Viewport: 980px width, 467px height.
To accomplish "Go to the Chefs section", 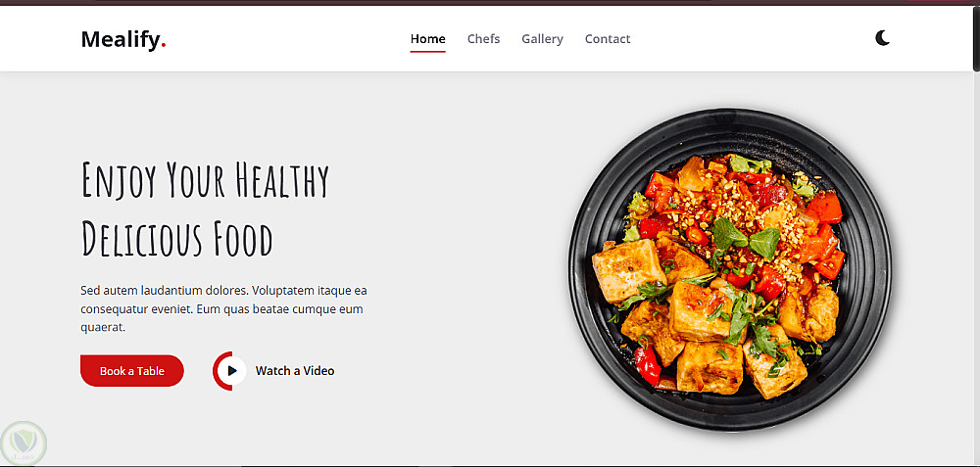I will click(484, 39).
